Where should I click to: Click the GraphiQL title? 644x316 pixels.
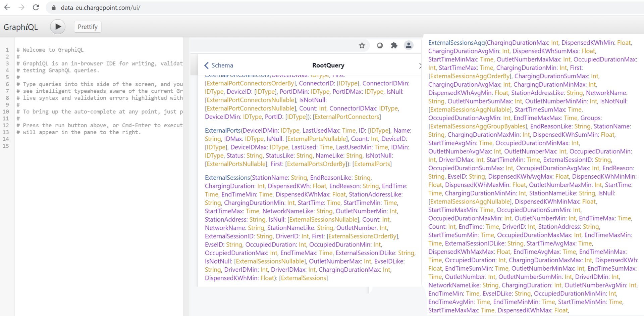[x=21, y=27]
